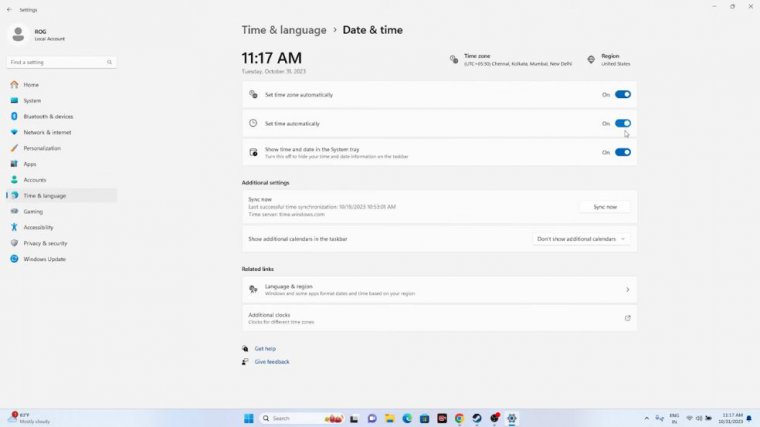The width and height of the screenshot is (760, 427).
Task: Toggle Show time and date in System tray
Action: pos(622,153)
